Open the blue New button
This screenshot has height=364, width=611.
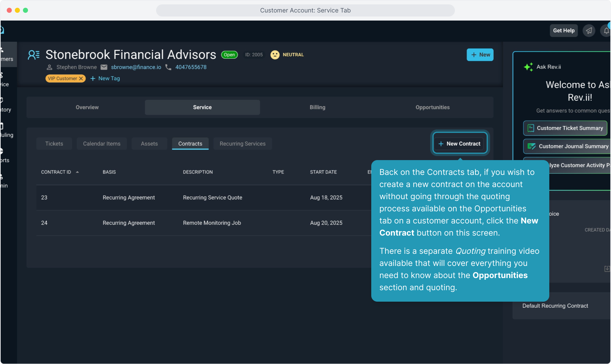pyautogui.click(x=480, y=55)
